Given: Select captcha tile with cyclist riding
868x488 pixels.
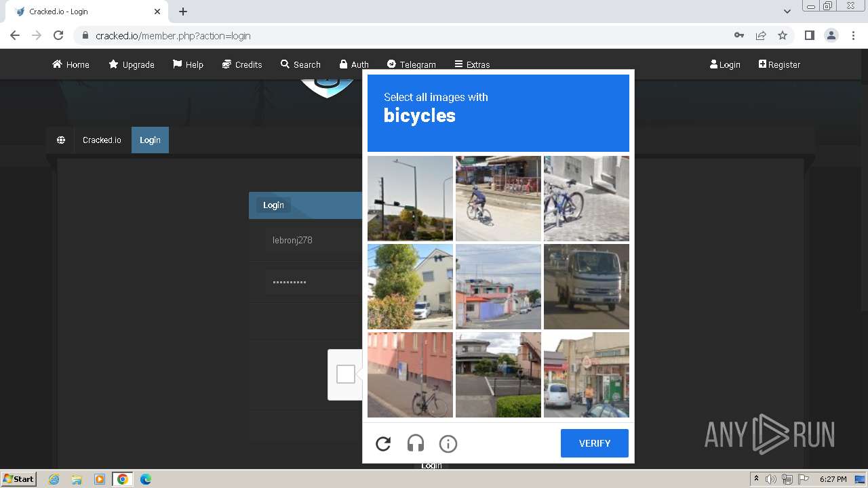Looking at the screenshot, I should (x=498, y=199).
